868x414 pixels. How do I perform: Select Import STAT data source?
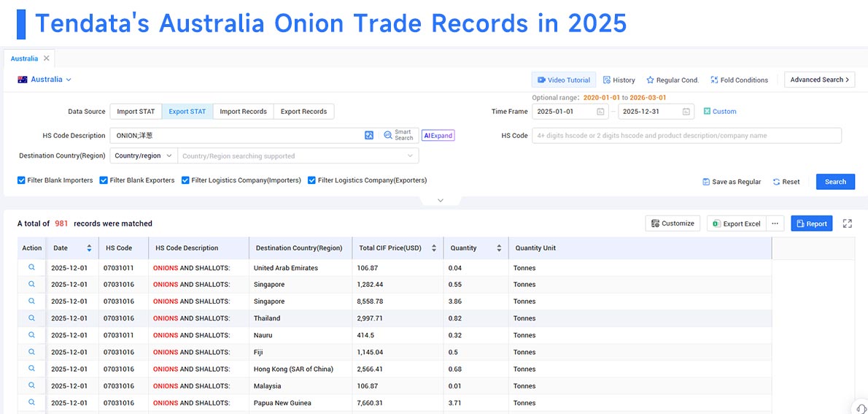[x=136, y=112]
